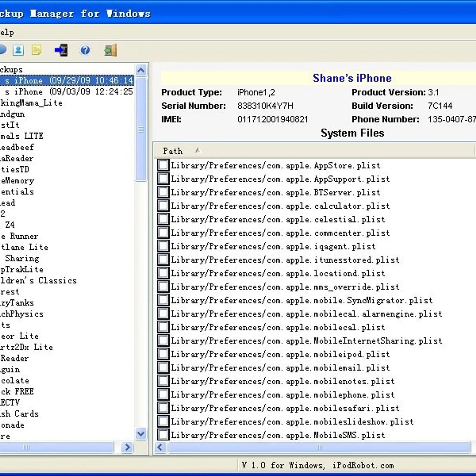Tick checkbox for com.apple.commcenter.plist
Image resolution: width=476 pixels, height=476 pixels.
coord(163,232)
